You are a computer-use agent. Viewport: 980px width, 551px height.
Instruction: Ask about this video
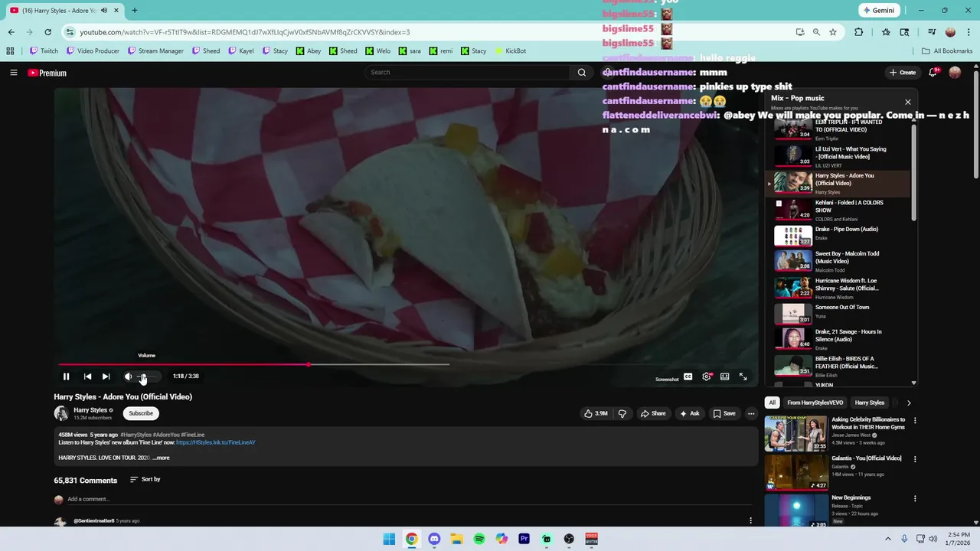tap(689, 413)
